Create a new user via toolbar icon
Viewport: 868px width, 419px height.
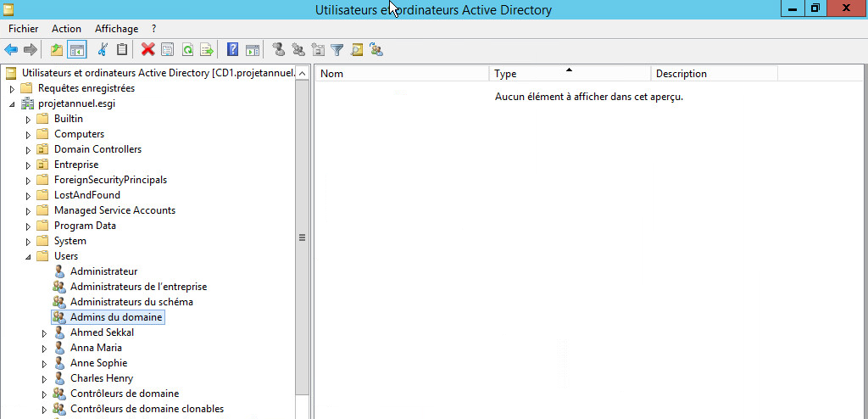tap(279, 50)
